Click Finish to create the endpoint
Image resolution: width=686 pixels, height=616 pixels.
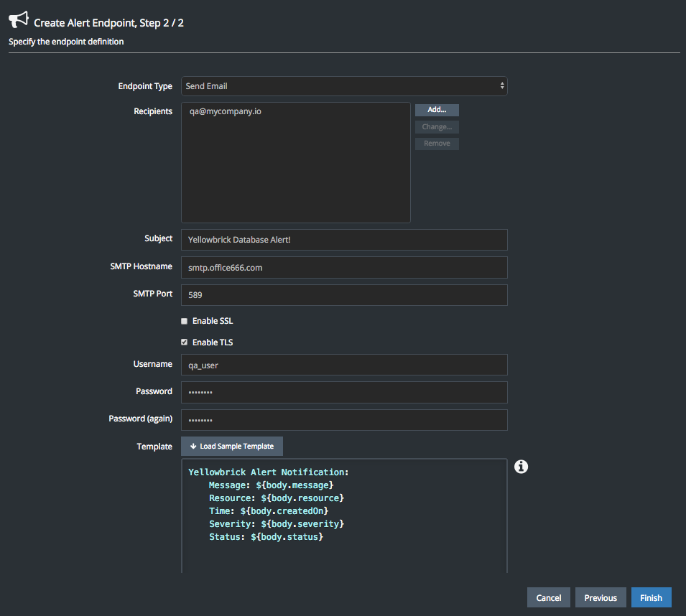[x=651, y=597]
